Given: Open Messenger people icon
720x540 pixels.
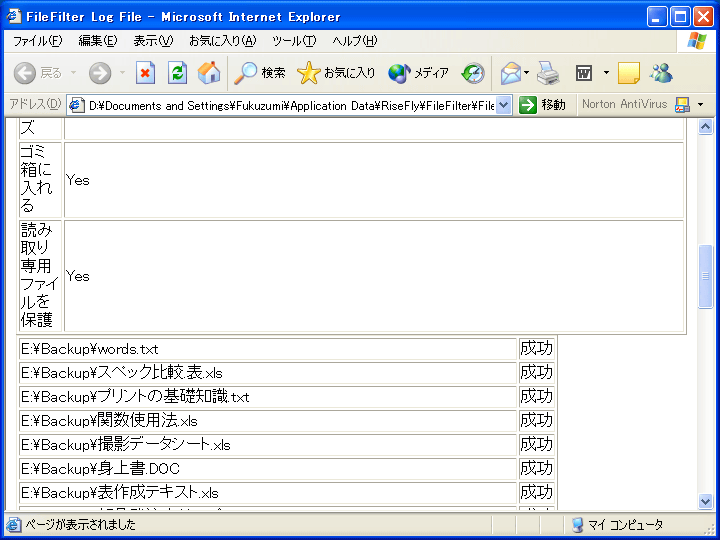Looking at the screenshot, I should (x=661, y=73).
